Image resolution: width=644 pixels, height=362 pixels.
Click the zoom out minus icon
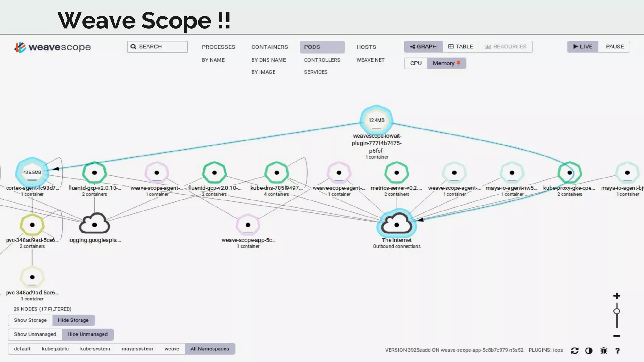(x=617, y=336)
